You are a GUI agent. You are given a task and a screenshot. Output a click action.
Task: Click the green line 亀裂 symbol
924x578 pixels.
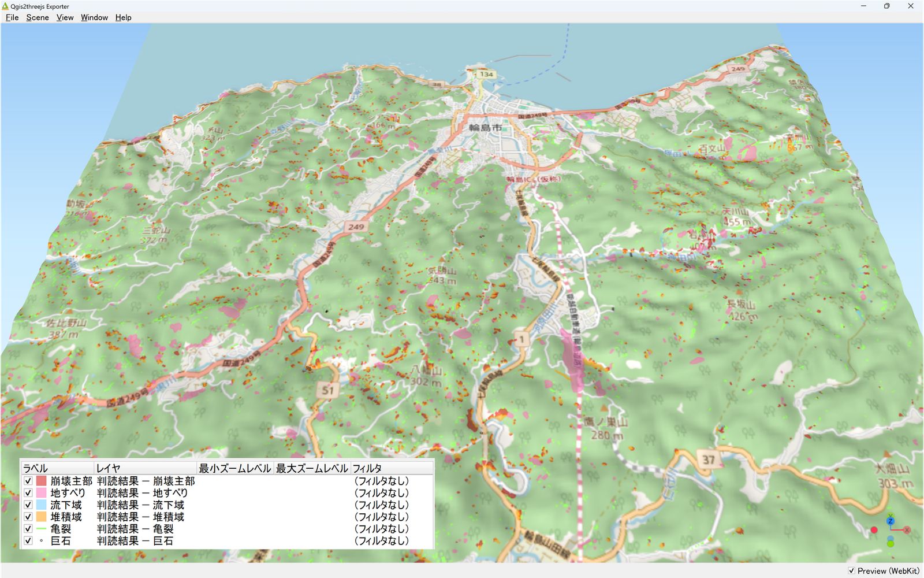tap(41, 529)
